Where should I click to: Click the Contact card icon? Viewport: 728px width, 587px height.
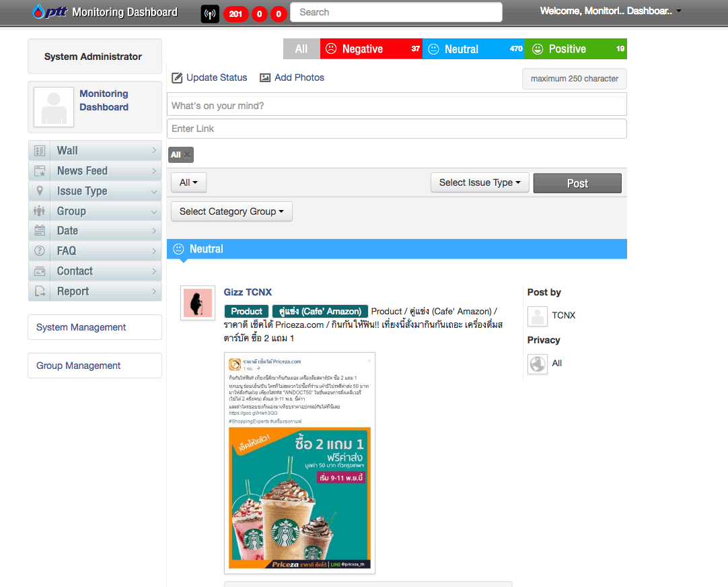pos(40,271)
